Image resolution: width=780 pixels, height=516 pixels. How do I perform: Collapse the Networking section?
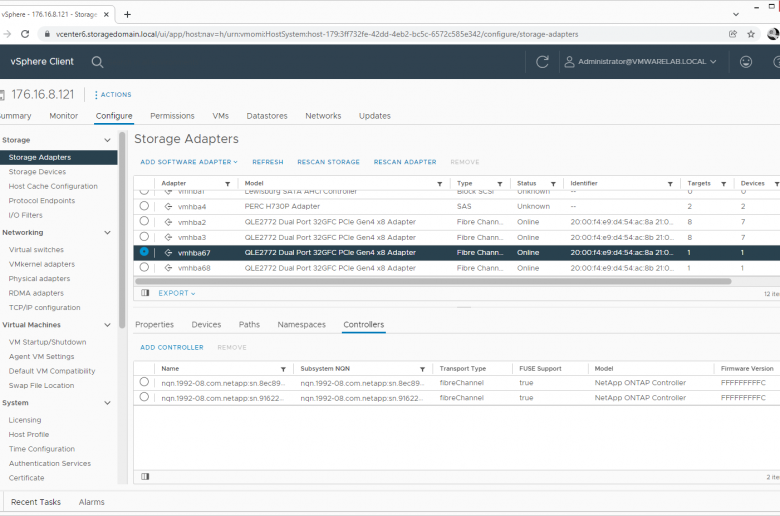tap(107, 233)
